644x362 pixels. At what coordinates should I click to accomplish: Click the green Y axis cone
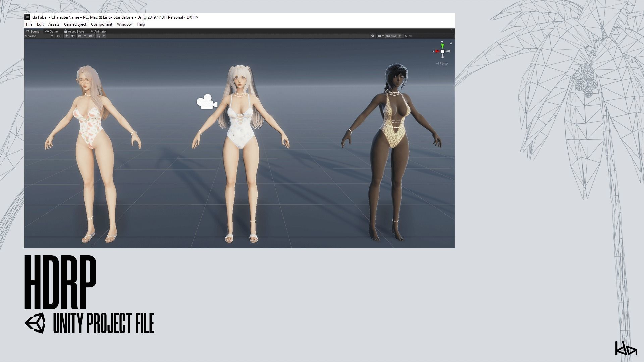pos(442,46)
